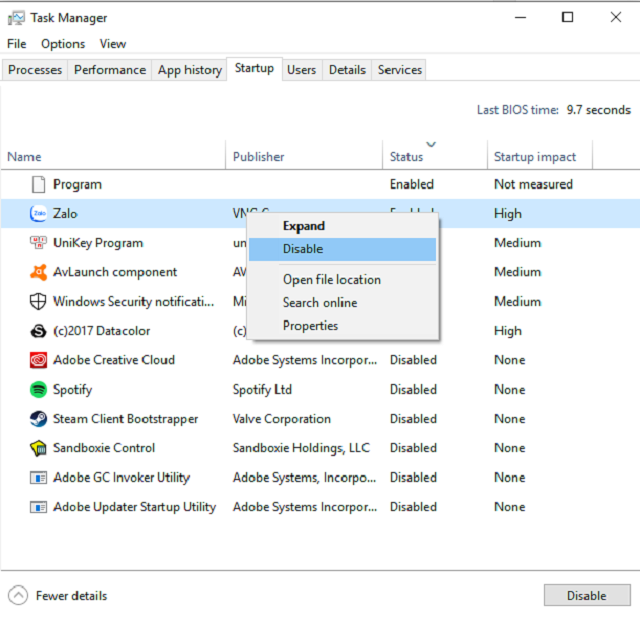Select the Startup tab
This screenshot has height=620, width=640.
pyautogui.click(x=254, y=69)
